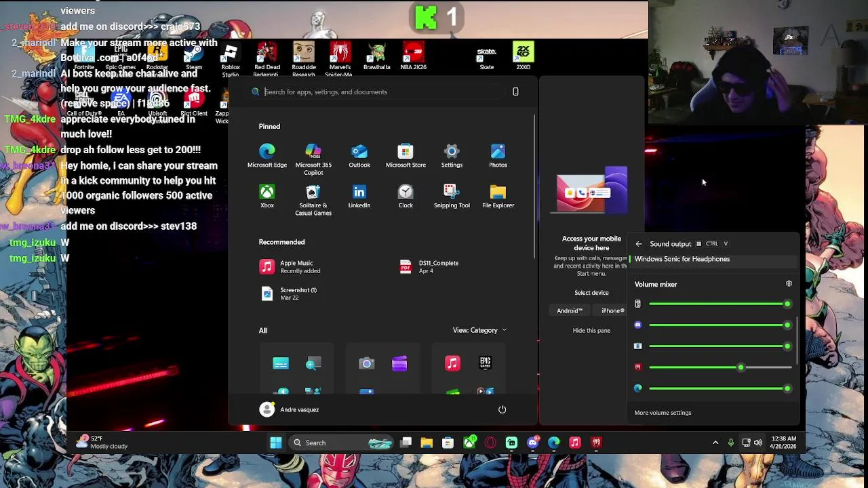This screenshot has height=488, width=868.
Task: Open More volume settings
Action: 663,413
